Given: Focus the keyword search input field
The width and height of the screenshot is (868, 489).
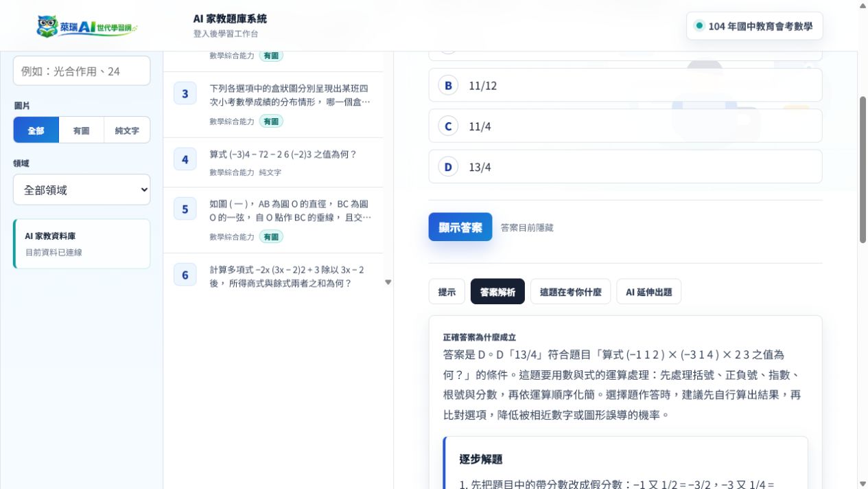Looking at the screenshot, I should coord(82,71).
